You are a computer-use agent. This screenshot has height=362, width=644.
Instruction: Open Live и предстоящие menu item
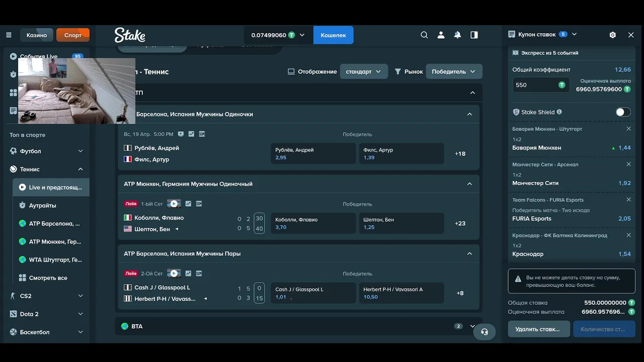coord(51,187)
